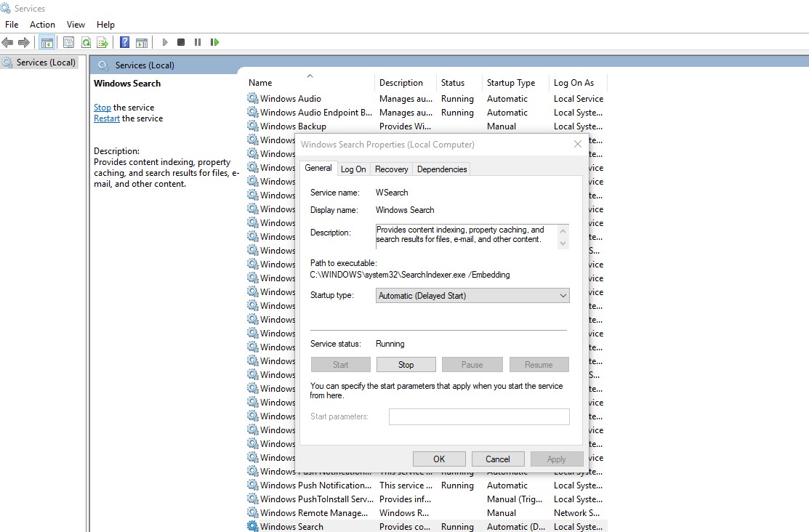The width and height of the screenshot is (809, 532).
Task: Select Services (Local) in left tree
Action: coord(39,63)
